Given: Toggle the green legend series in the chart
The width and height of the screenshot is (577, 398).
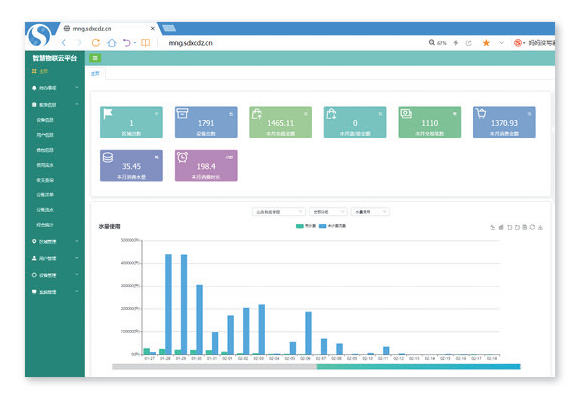Looking at the screenshot, I should (306, 226).
